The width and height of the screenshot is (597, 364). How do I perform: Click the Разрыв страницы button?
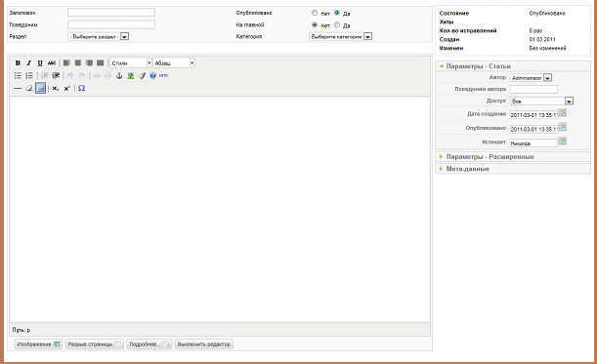[95, 344]
